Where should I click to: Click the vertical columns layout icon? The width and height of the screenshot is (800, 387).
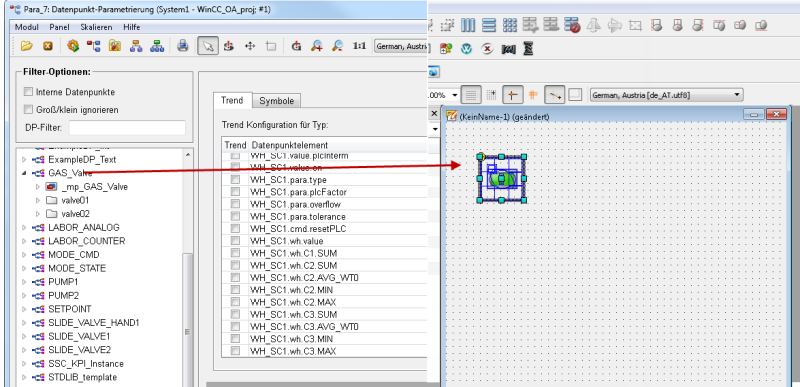[468, 25]
